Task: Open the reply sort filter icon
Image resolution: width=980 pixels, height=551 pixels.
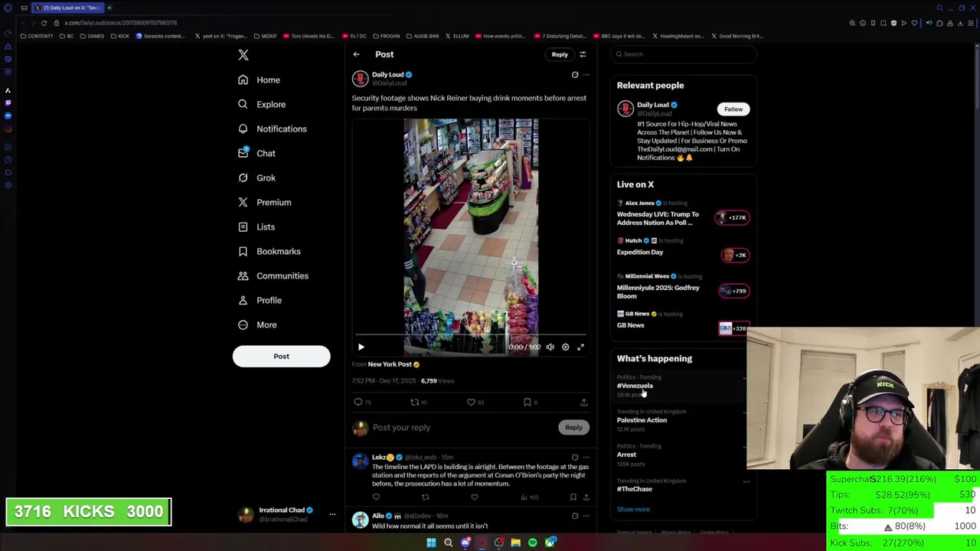Action: click(583, 54)
